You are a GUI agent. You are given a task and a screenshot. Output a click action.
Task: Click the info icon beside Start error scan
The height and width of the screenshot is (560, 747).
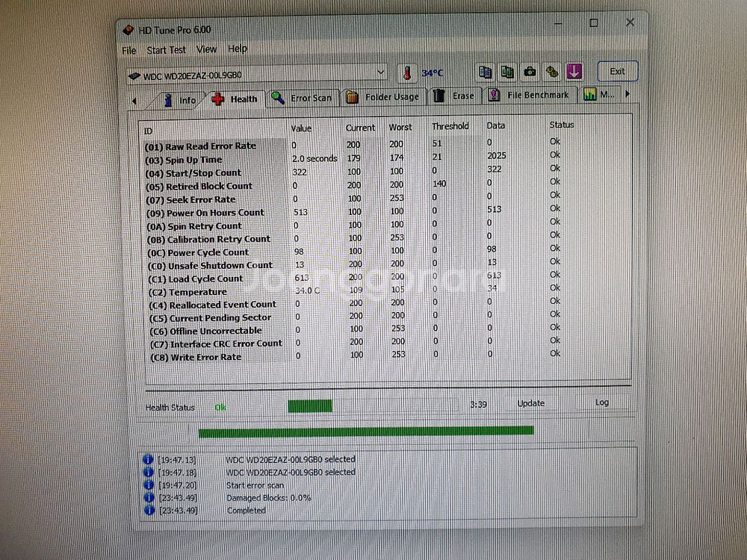pyautogui.click(x=149, y=485)
